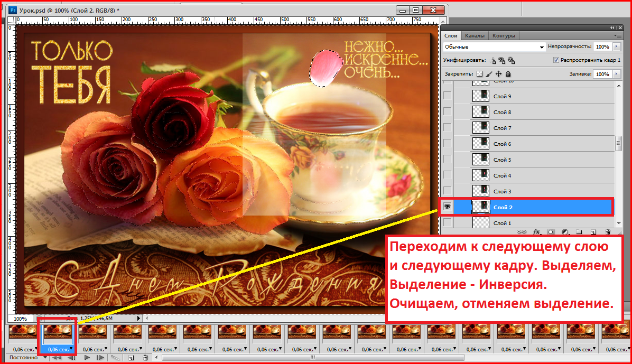This screenshot has width=632, height=364.
Task: Click the animation timeline horizontal scrollbar
Action: click(312, 358)
